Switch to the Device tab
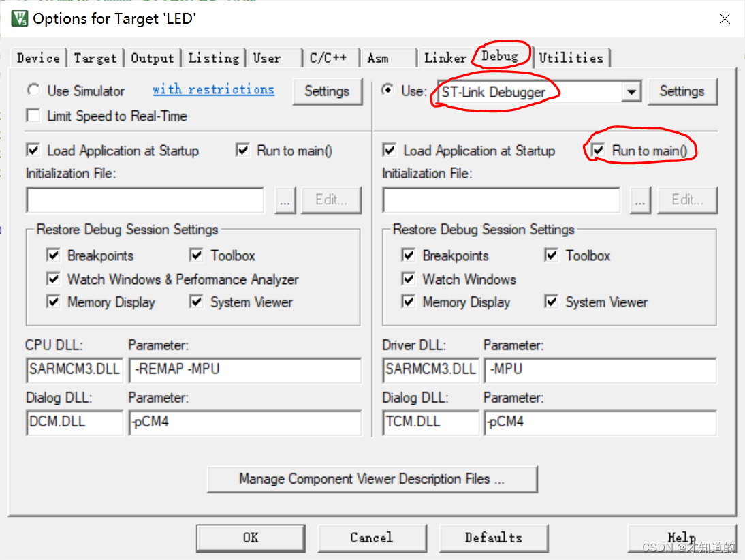Viewport: 745px width, 560px height. pyautogui.click(x=39, y=58)
